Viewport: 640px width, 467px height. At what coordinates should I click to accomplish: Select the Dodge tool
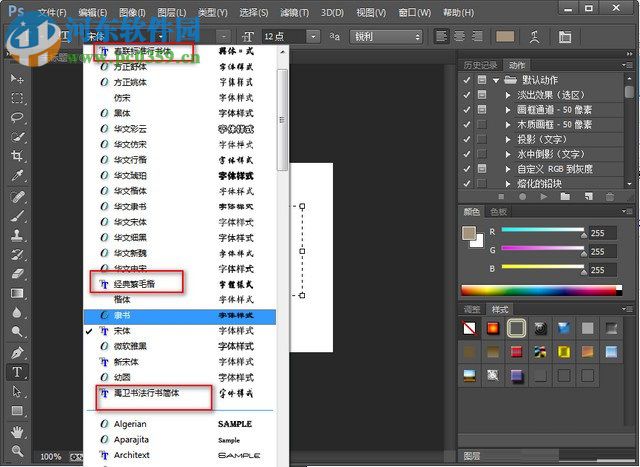[x=17, y=331]
